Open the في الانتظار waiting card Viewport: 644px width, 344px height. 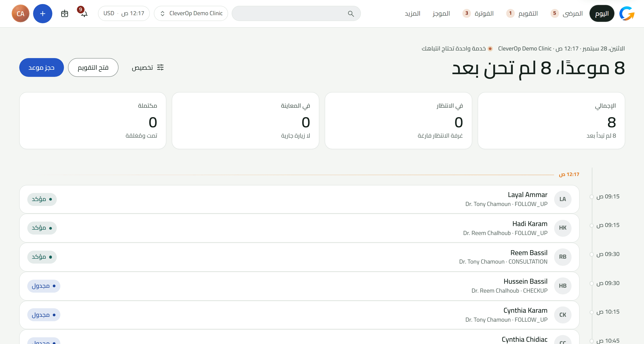pos(398,121)
